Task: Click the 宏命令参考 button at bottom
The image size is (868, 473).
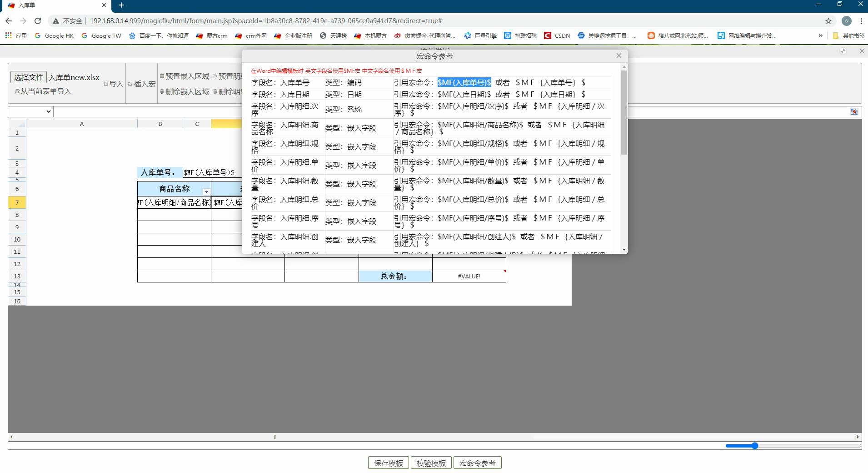Action: [478, 463]
